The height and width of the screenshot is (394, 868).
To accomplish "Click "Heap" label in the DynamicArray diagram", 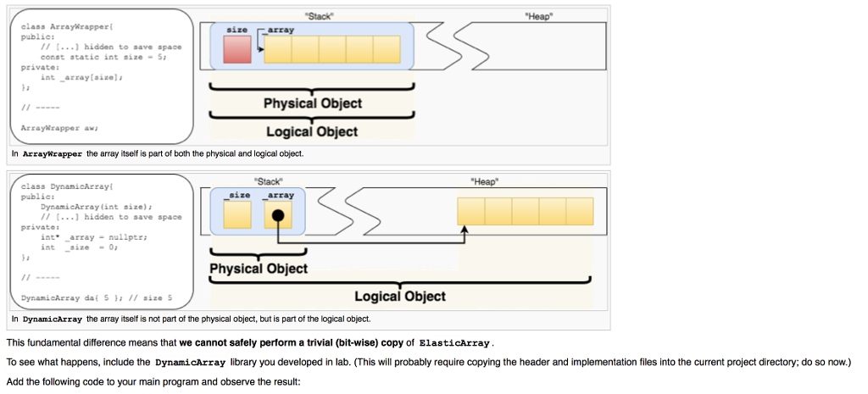I will pos(485,181).
